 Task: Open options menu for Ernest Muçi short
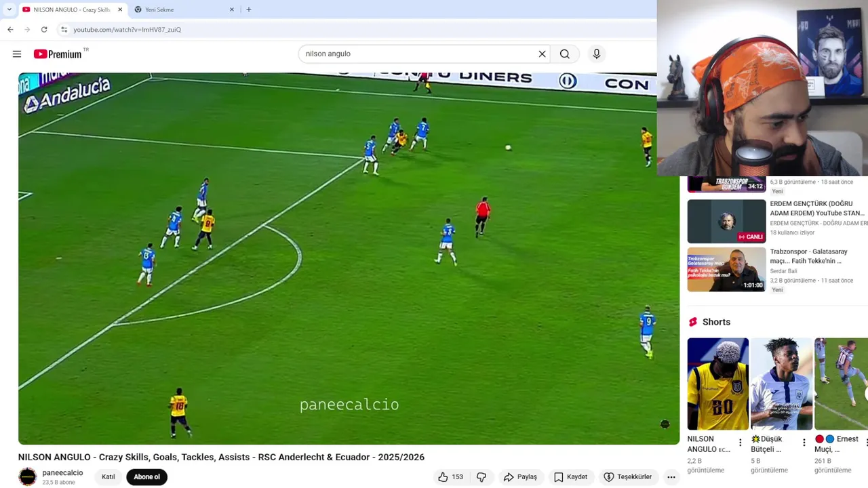[865, 443]
